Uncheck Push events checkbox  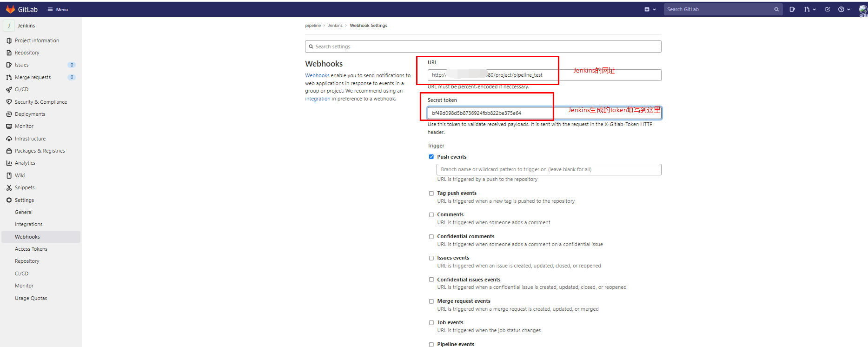click(431, 157)
